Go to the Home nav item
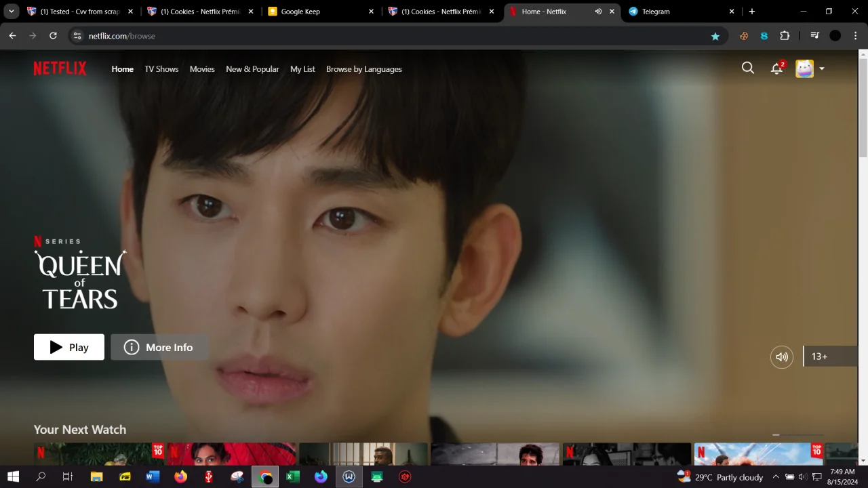Screen dimensions: 868x488 [123, 69]
